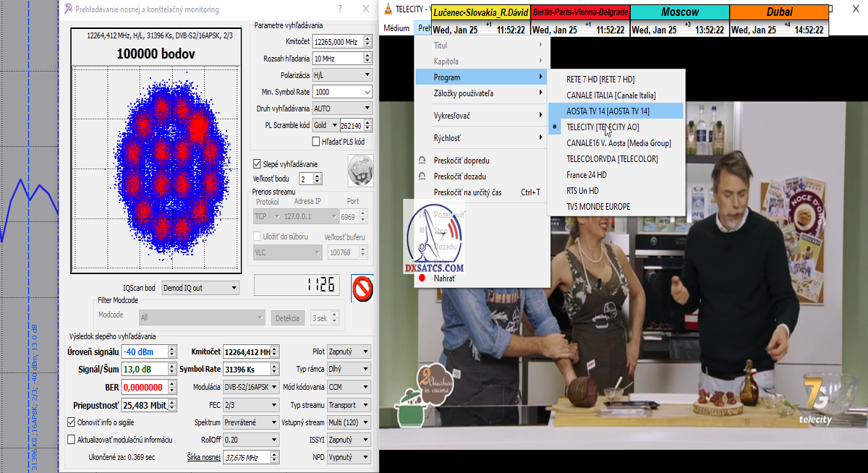Open the Médium menu
Image resolution: width=868 pixels, height=473 pixels.
click(396, 29)
